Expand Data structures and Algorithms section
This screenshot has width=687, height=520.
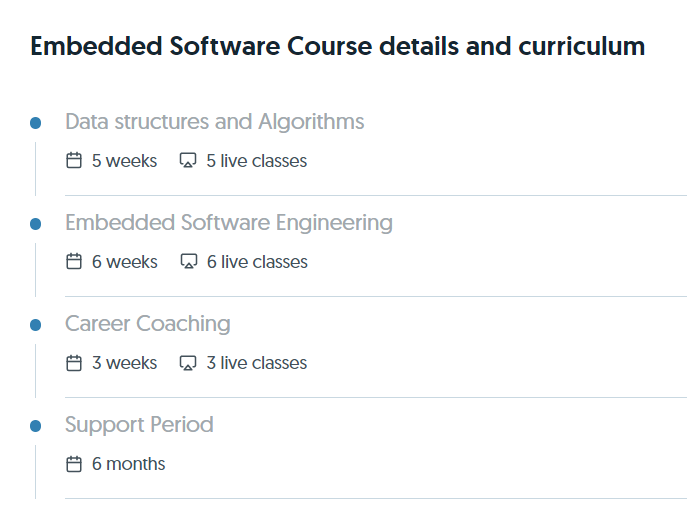tap(214, 122)
